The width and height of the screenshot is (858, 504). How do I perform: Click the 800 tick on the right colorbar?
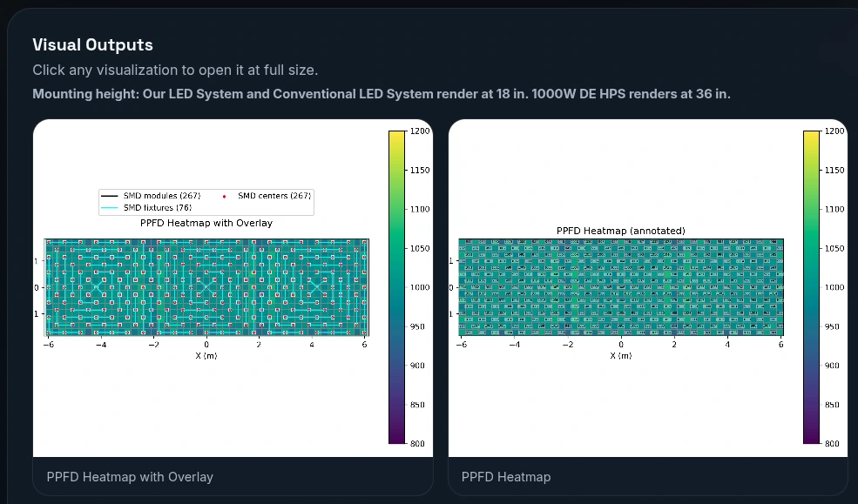point(834,444)
